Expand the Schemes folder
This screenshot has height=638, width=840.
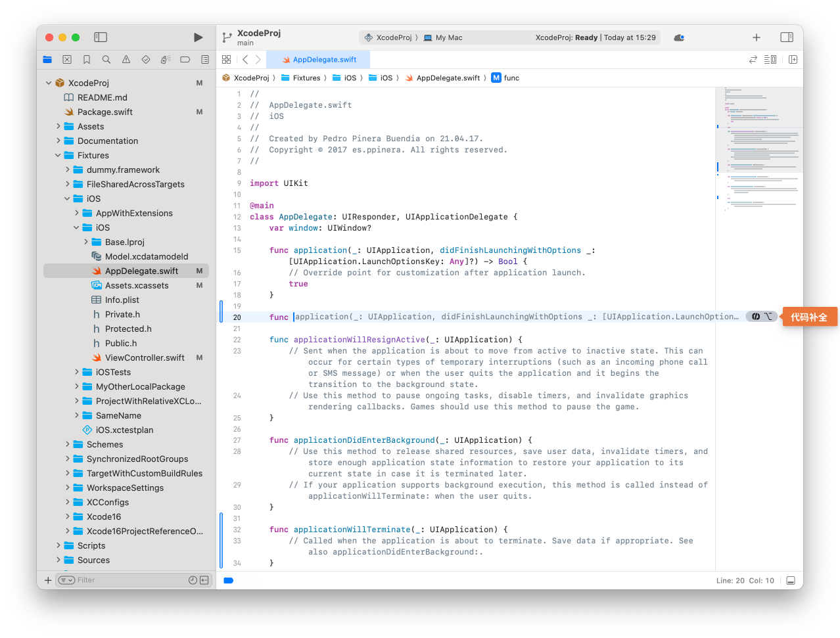(x=67, y=444)
